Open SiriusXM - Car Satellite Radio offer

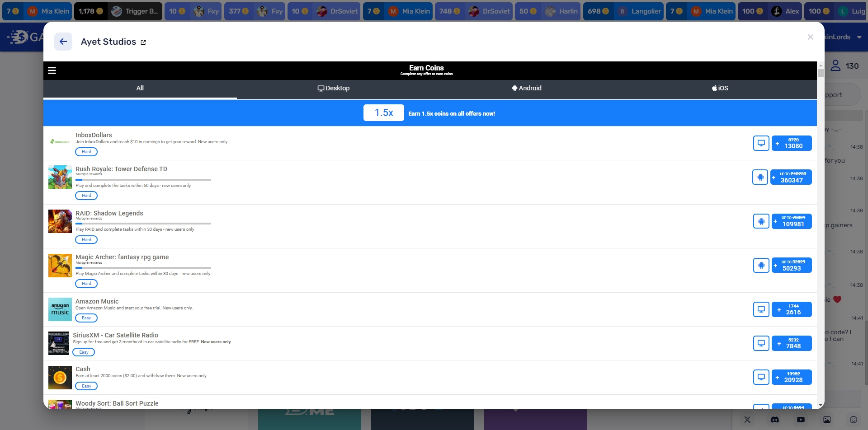pyautogui.click(x=116, y=335)
